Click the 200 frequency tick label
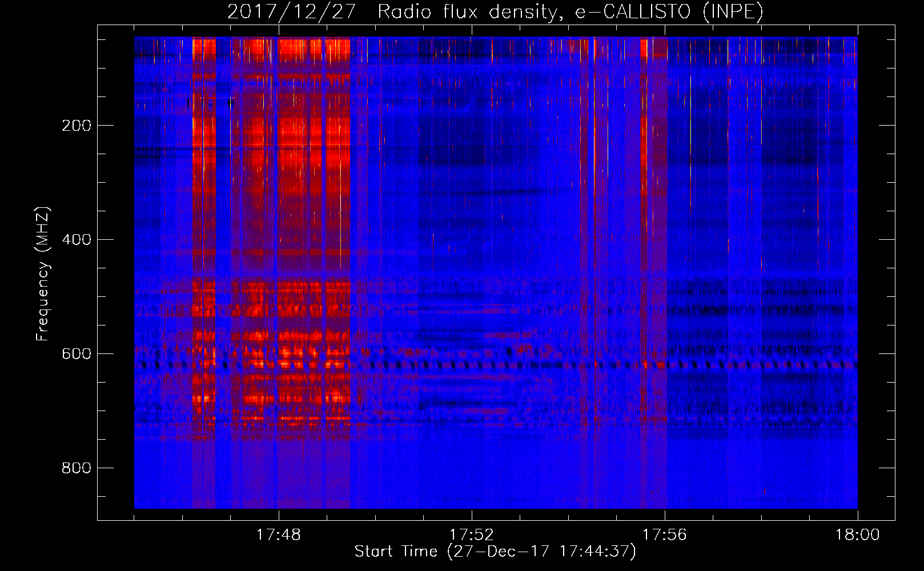 click(77, 126)
